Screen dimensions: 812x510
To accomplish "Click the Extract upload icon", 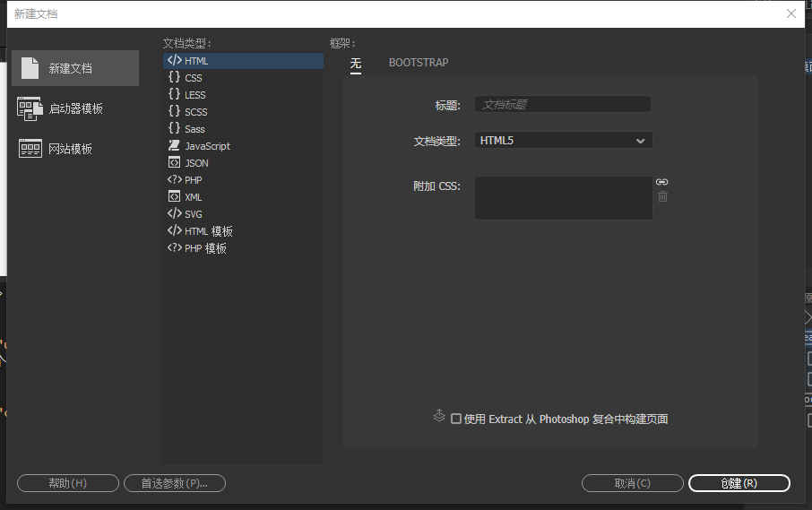I will 439,415.
